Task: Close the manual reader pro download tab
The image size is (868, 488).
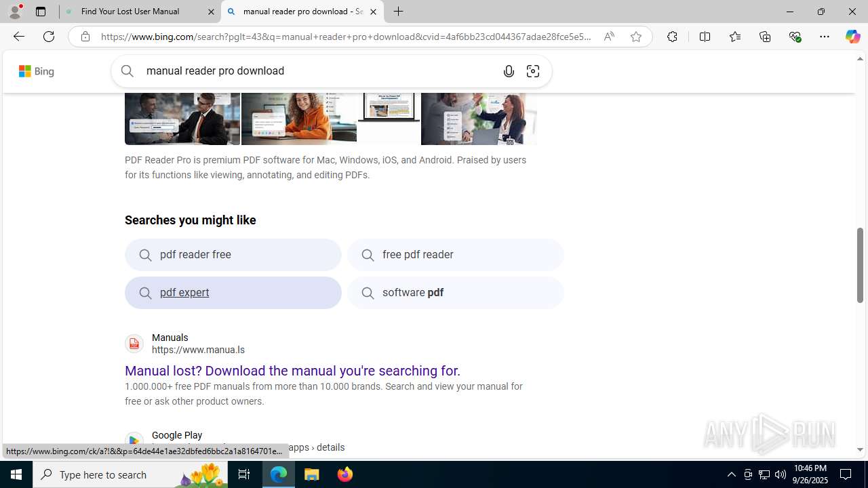Action: (x=373, y=12)
